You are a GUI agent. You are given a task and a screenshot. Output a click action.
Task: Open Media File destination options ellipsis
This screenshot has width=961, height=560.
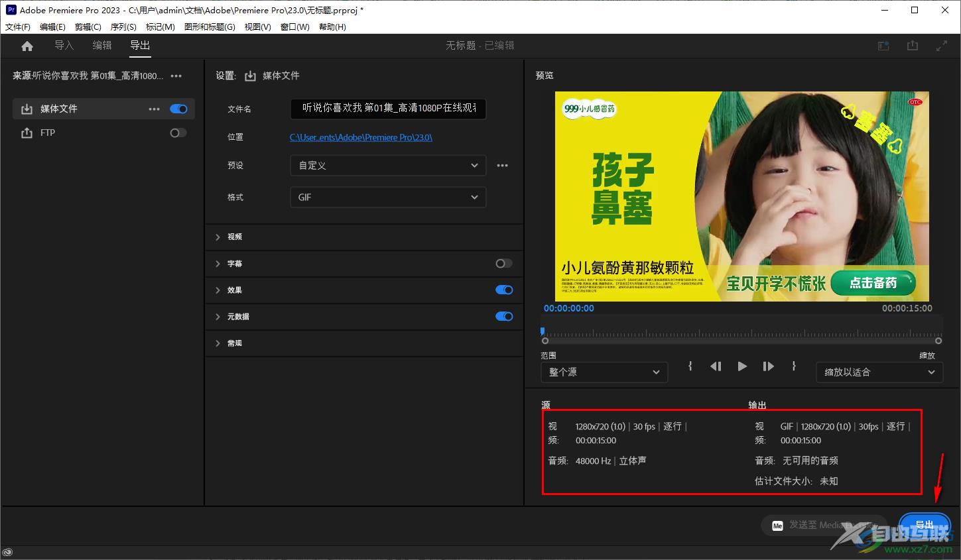point(155,109)
